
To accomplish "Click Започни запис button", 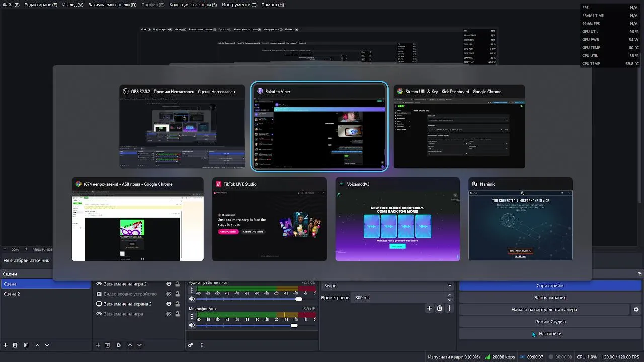I will tap(550, 298).
